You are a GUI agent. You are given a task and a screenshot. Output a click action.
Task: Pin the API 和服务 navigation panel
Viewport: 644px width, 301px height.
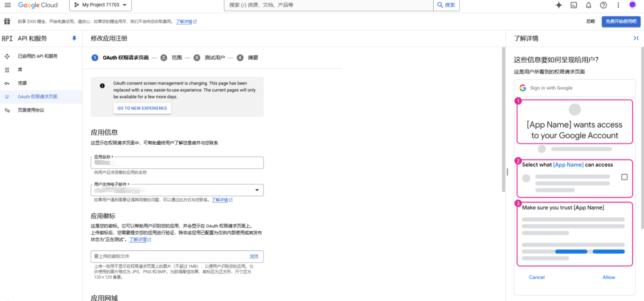coord(74,38)
